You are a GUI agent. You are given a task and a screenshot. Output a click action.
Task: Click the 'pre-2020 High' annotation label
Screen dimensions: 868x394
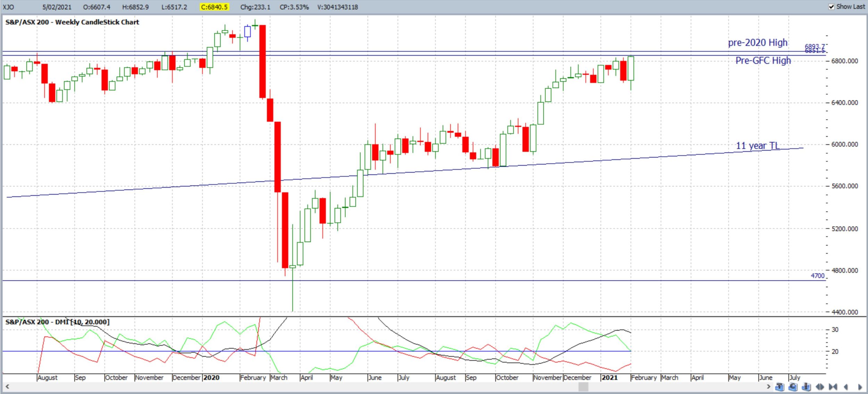(758, 43)
